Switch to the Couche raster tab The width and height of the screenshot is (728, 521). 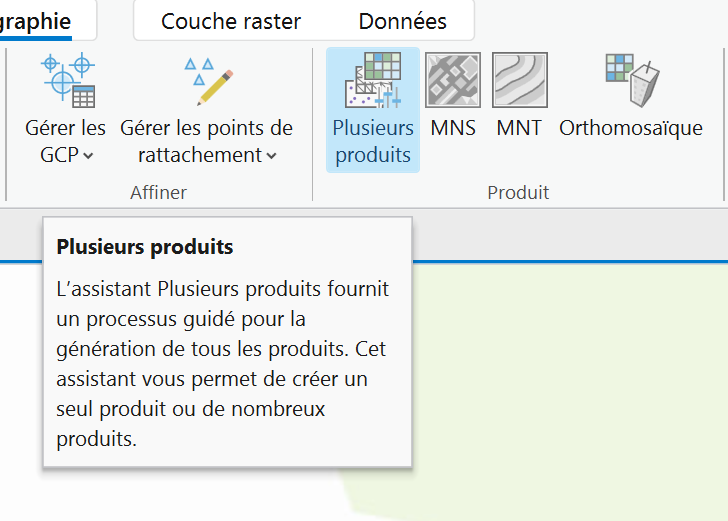[231, 21]
